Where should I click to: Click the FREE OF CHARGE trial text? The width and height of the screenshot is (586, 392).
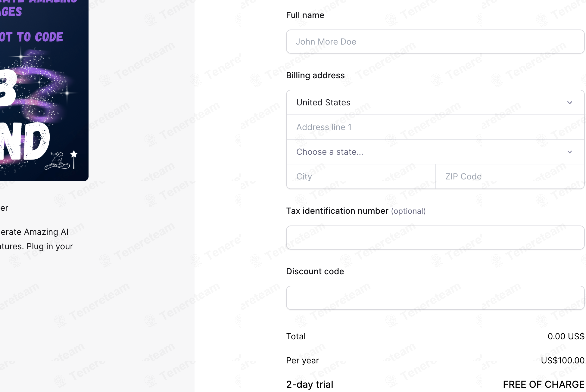click(x=544, y=384)
